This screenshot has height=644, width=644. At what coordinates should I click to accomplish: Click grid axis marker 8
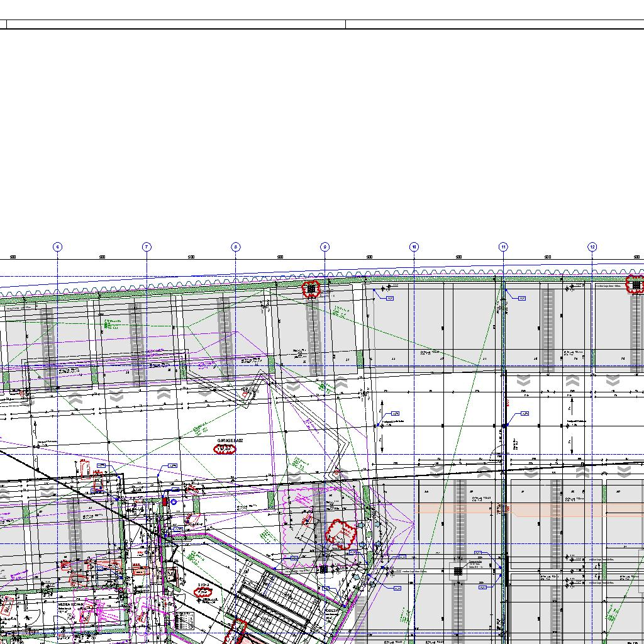coord(236,247)
